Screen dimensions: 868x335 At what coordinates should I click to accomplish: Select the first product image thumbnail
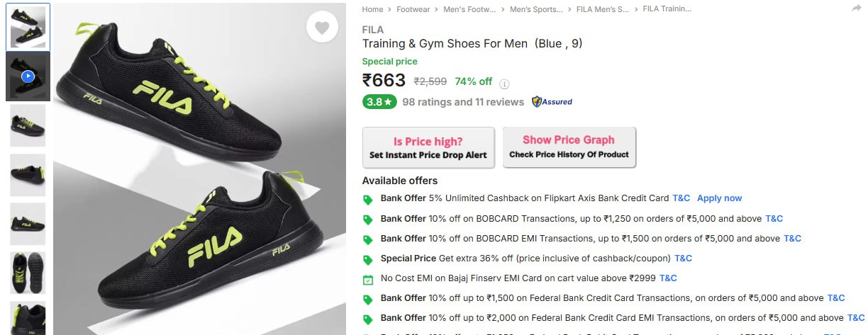pyautogui.click(x=28, y=28)
